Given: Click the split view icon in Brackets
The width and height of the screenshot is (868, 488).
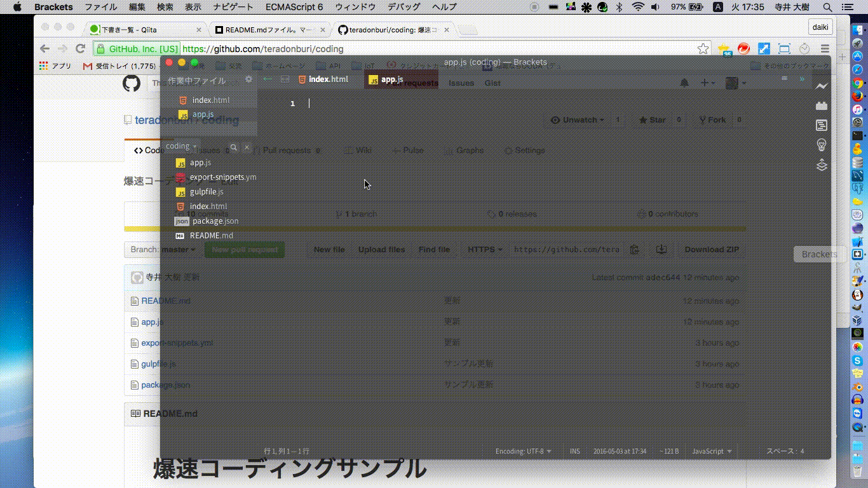Looking at the screenshot, I should 285,79.
